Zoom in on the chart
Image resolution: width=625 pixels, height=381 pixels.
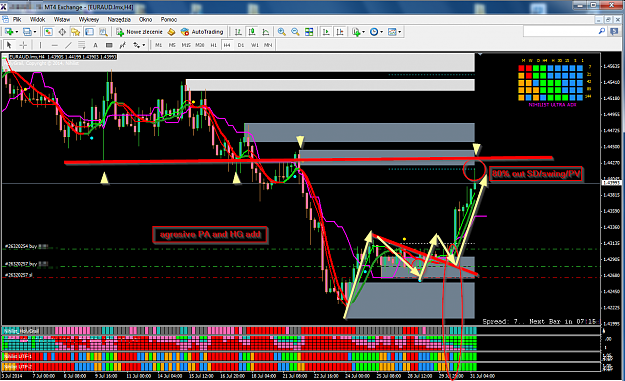281,32
